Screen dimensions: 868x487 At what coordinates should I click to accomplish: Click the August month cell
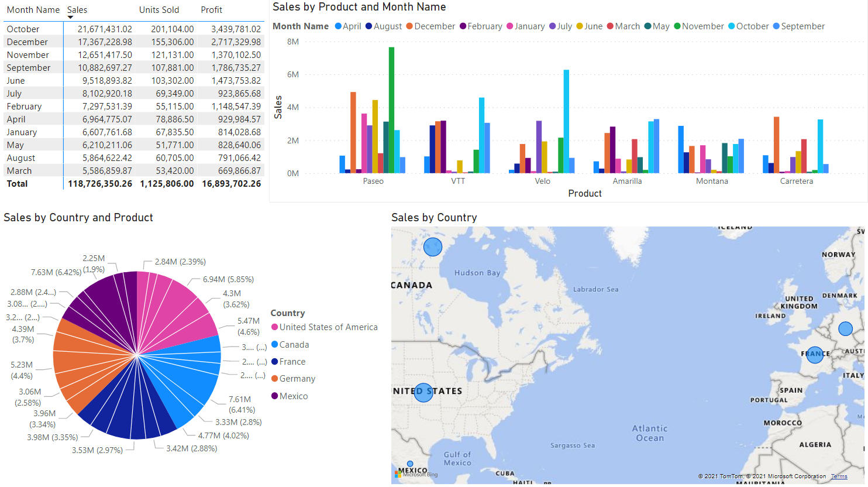click(x=21, y=158)
